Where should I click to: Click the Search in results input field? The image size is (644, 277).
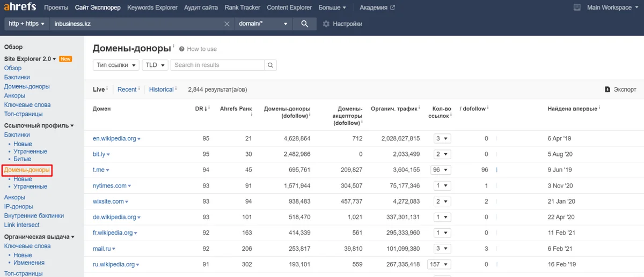click(217, 65)
